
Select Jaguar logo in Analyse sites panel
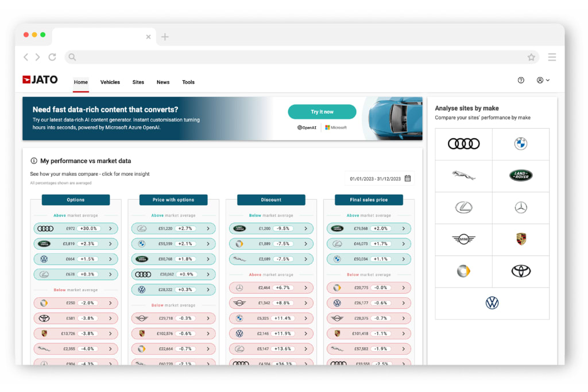point(463,176)
